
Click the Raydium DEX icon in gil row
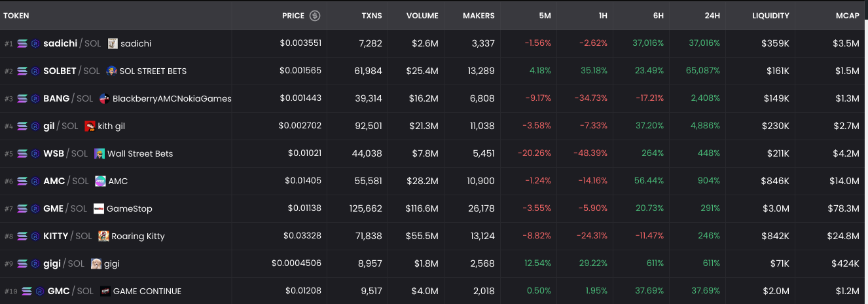pyautogui.click(x=35, y=126)
